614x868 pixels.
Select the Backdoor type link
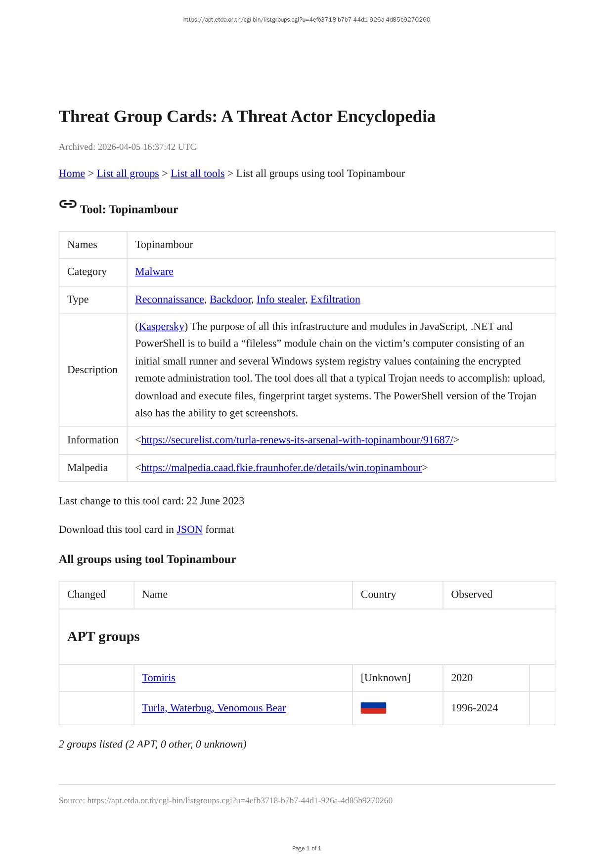point(230,300)
